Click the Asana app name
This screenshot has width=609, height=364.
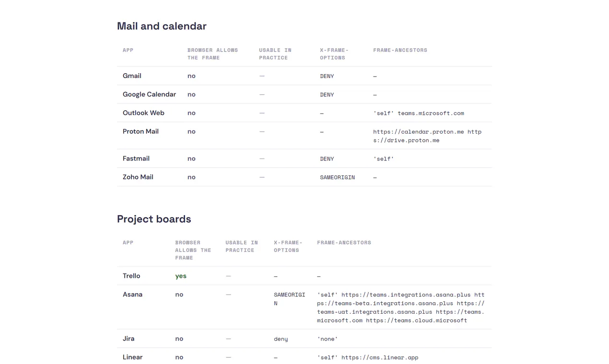click(132, 295)
